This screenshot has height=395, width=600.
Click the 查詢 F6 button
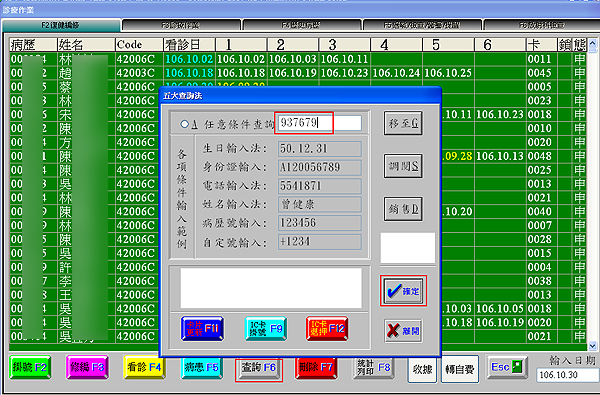[x=259, y=368]
